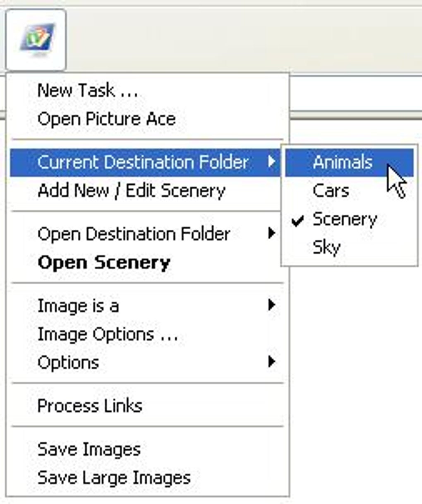Click the checked Scenery folder option

[x=345, y=219]
